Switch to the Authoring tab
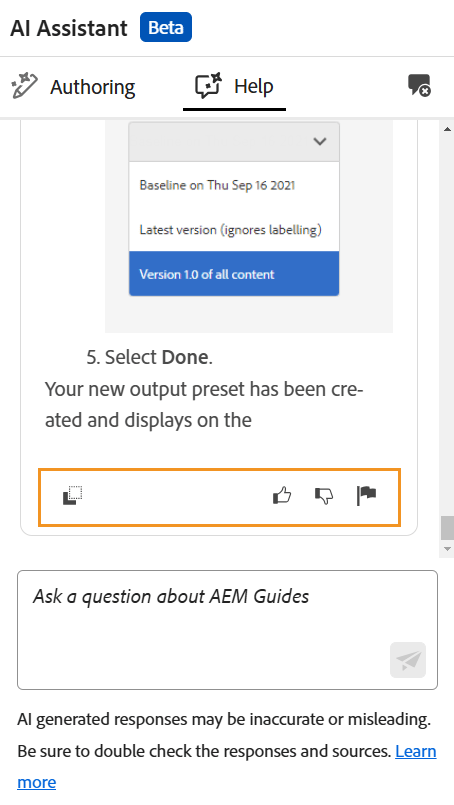This screenshot has height=805, width=454. click(73, 86)
